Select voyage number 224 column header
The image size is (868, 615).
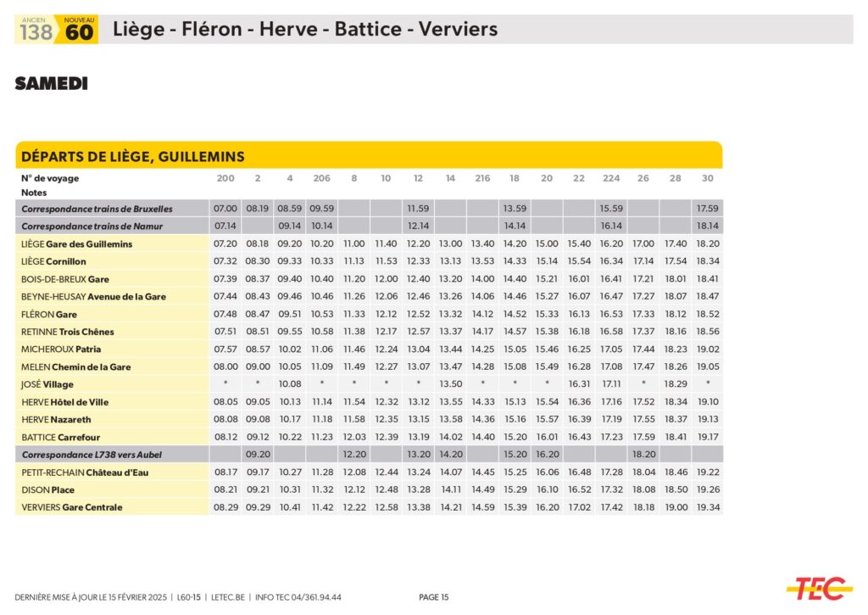[610, 178]
